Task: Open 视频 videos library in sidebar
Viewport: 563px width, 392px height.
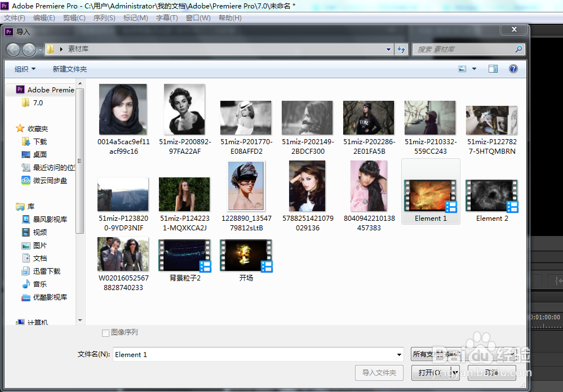Action: pos(34,232)
